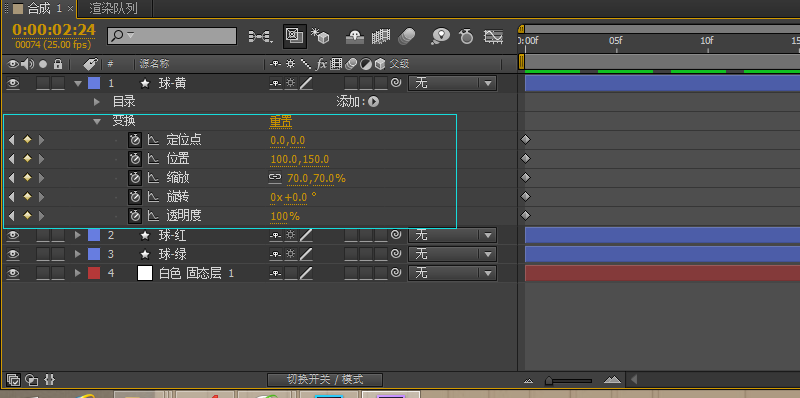Click the timeline zoom slider handle
Screen dimensions: 800x398
pos(548,381)
